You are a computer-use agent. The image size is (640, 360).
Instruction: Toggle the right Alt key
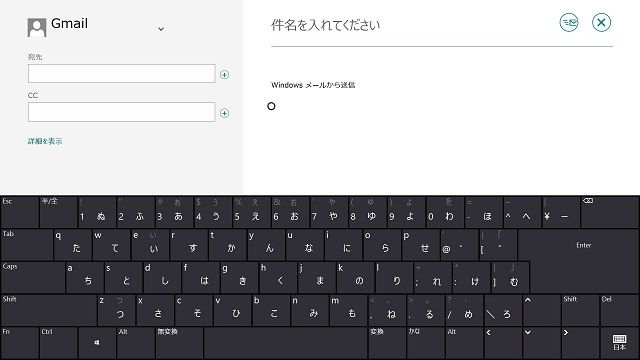coord(464,342)
